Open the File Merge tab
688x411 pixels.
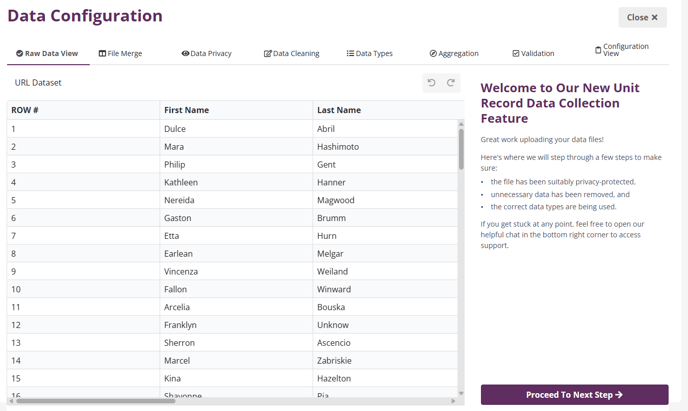coord(120,53)
